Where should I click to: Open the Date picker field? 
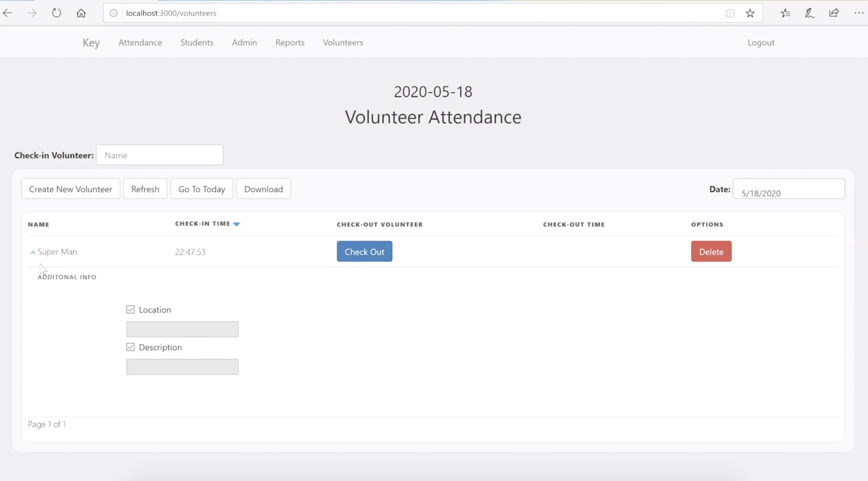click(x=788, y=189)
